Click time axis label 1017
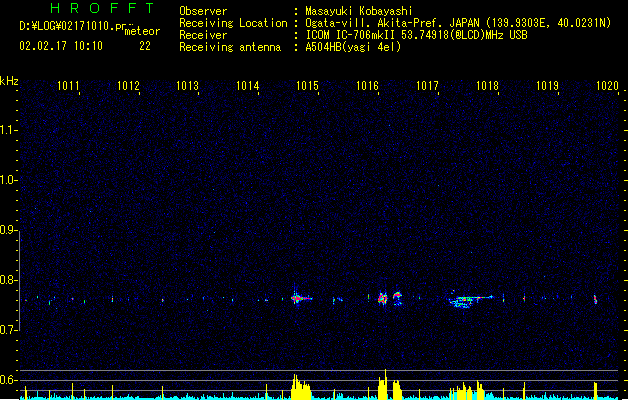This screenshot has width=629, height=400. coord(427,86)
